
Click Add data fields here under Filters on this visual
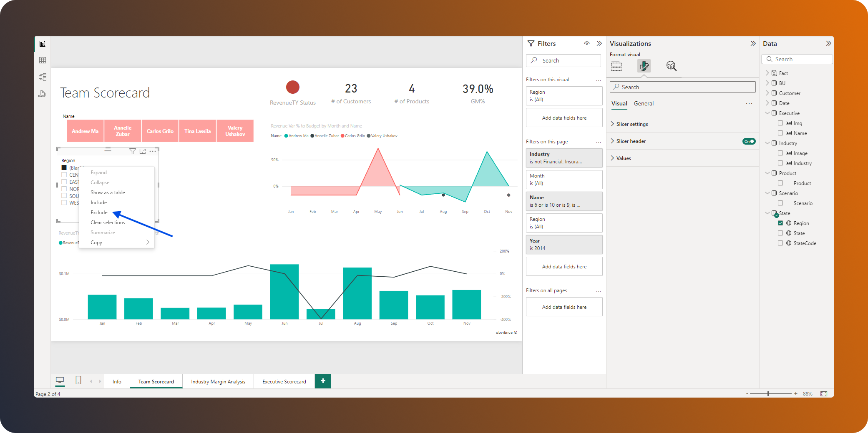564,118
